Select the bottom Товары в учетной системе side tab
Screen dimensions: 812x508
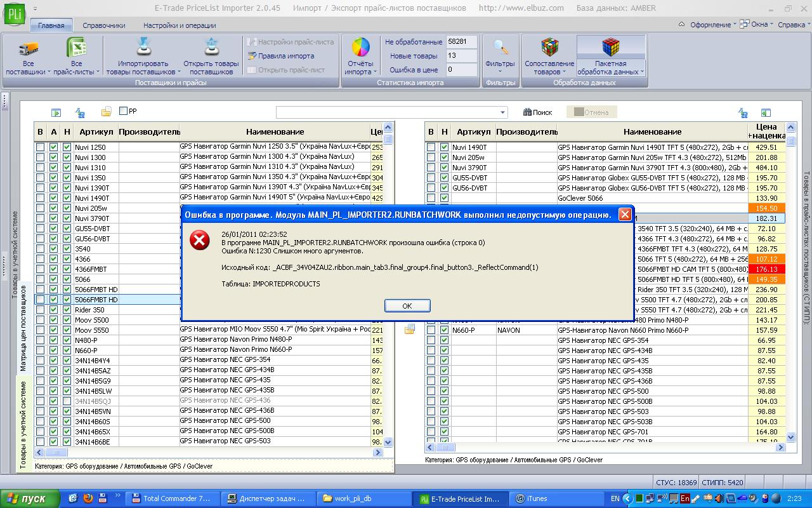pos(23,424)
